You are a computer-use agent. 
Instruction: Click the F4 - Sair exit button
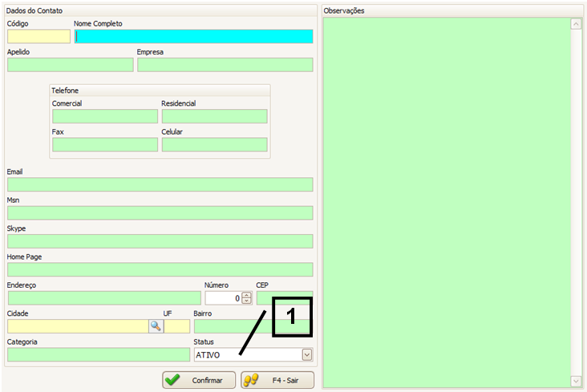pyautogui.click(x=277, y=380)
